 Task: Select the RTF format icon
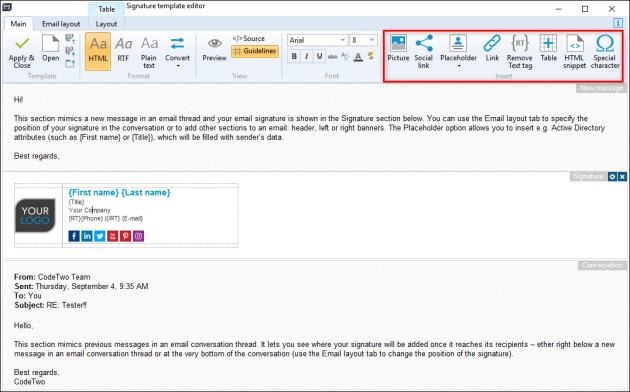point(123,49)
